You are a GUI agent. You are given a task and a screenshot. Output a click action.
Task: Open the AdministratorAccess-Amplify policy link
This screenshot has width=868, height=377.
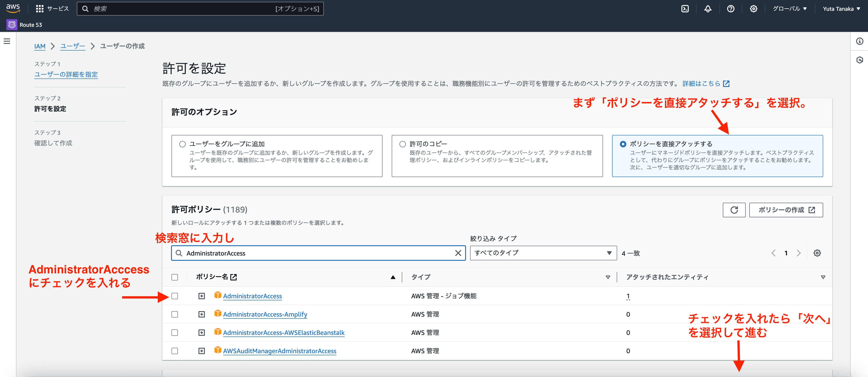coord(265,314)
